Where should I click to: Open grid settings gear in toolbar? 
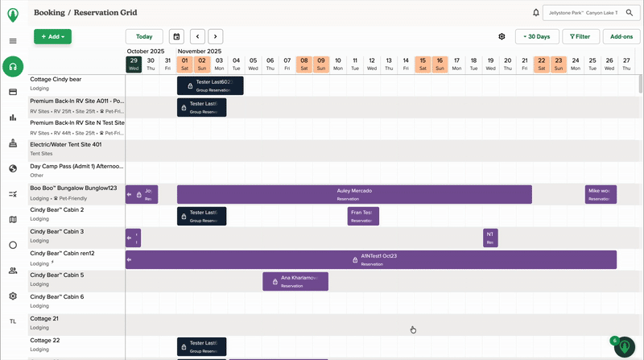coord(502,36)
